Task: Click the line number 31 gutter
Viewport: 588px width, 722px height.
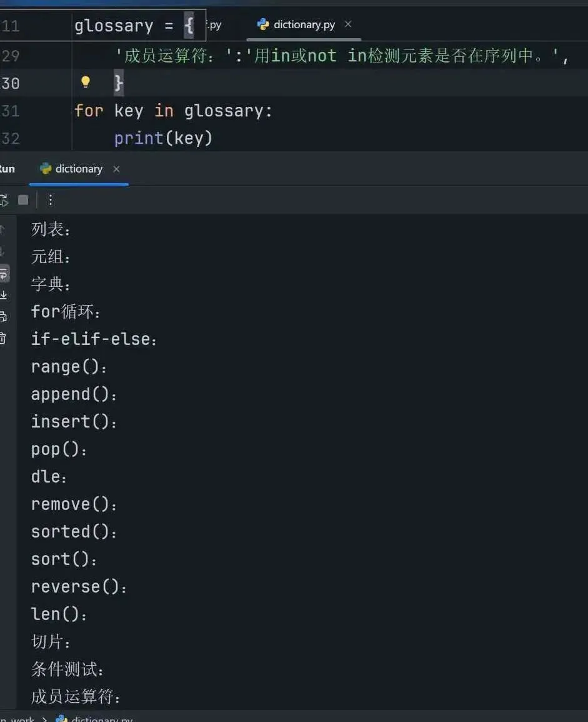Action: [11, 111]
